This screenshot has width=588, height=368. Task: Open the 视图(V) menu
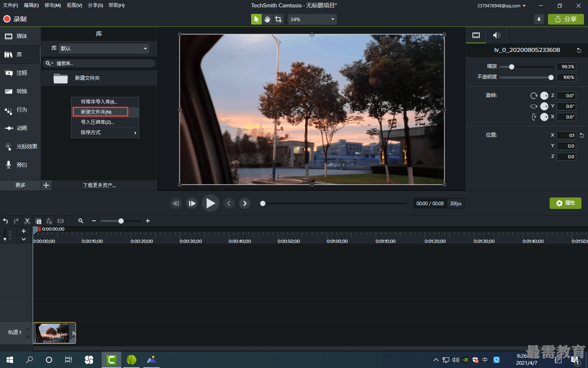tap(74, 5)
